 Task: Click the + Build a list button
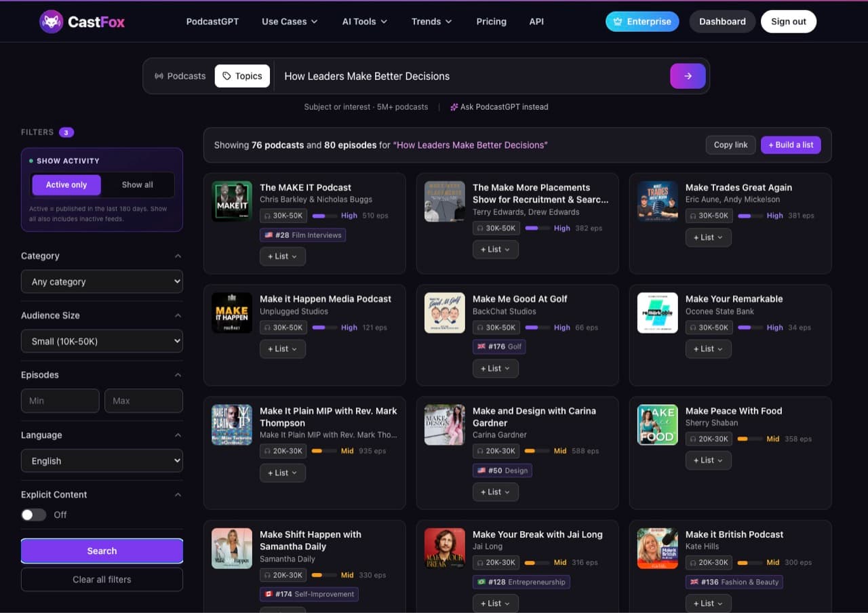click(x=791, y=144)
